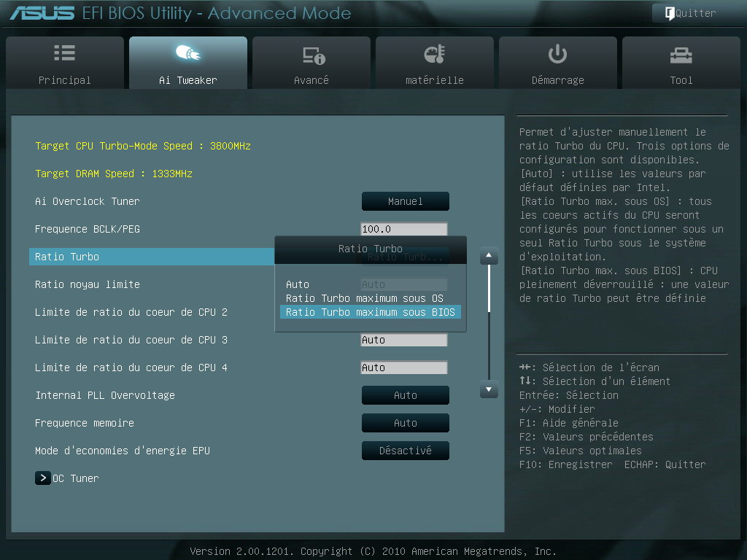Go to the Avancé tab
Image resolution: width=747 pixels, height=560 pixels.
click(x=311, y=63)
